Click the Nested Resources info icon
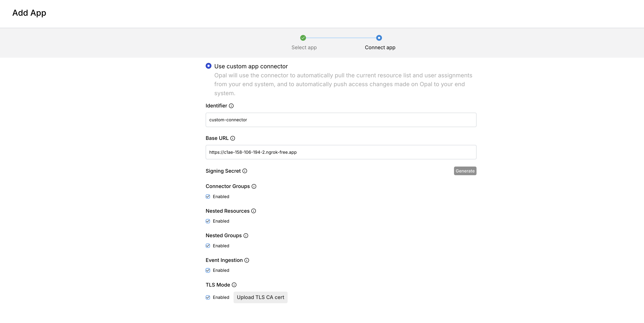 point(254,211)
